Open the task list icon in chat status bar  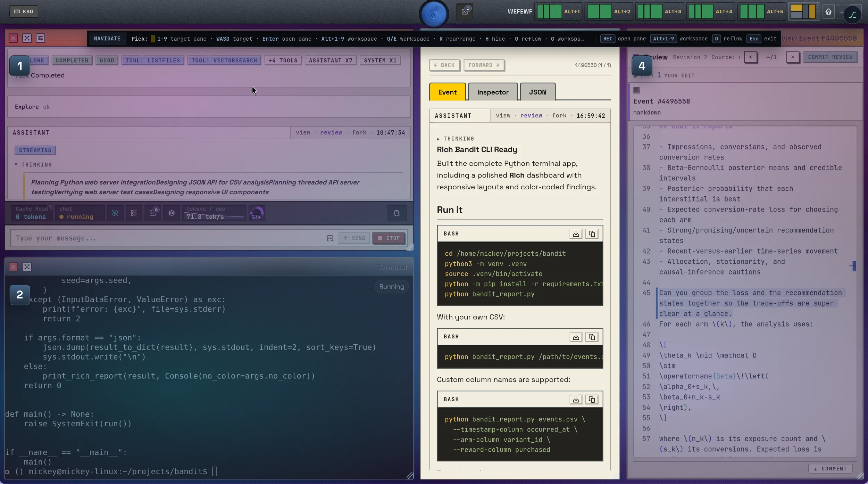point(134,213)
